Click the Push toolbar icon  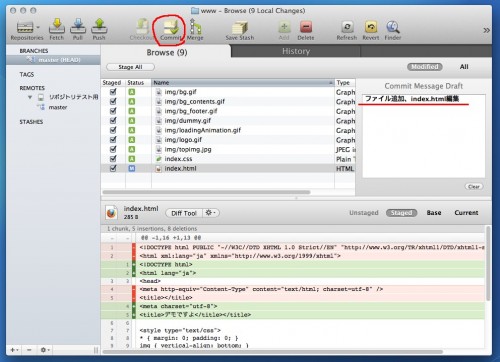[x=99, y=26]
